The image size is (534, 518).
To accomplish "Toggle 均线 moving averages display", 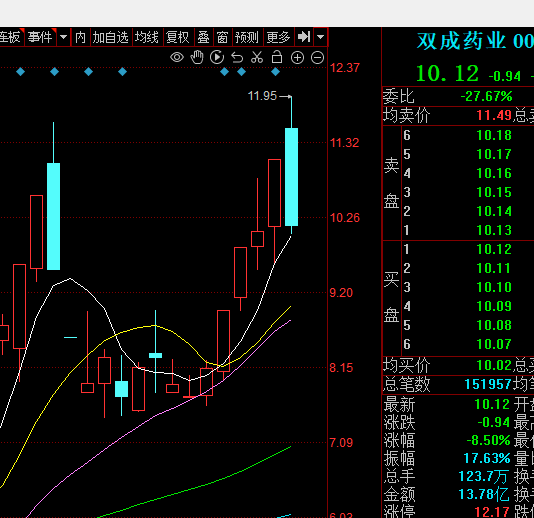I will pos(146,37).
